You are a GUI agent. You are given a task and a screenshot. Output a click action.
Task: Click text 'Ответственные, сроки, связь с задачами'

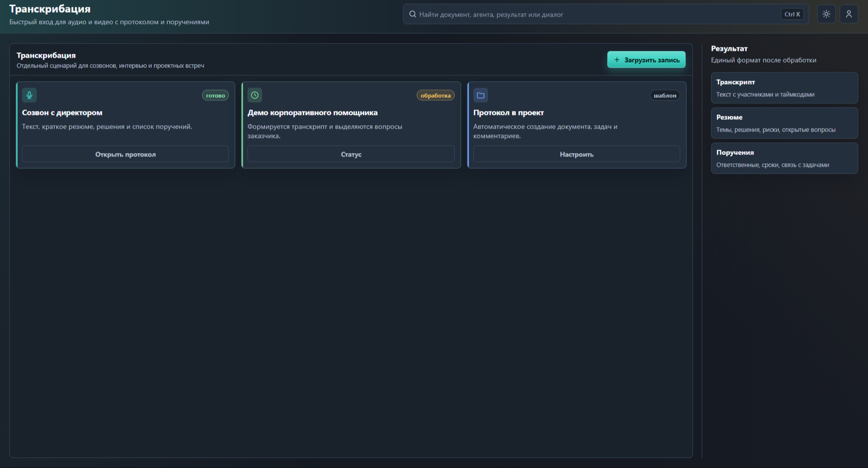click(x=773, y=165)
